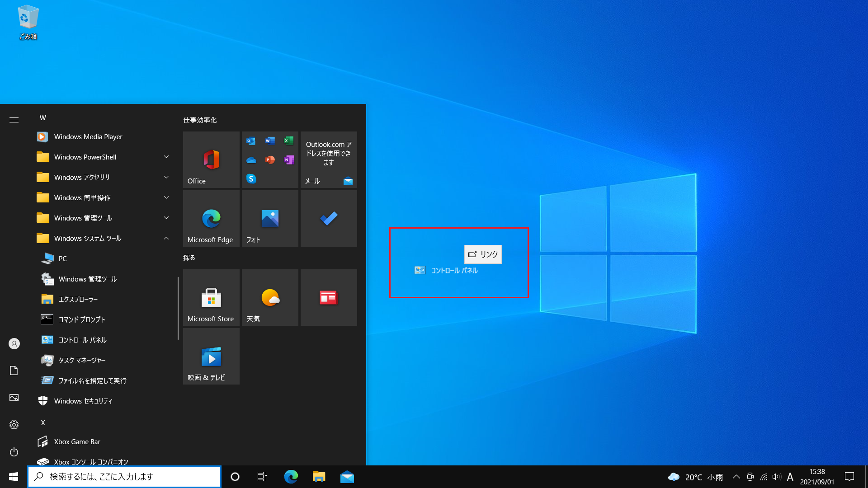Open Mail from the taskbar

[x=347, y=477]
